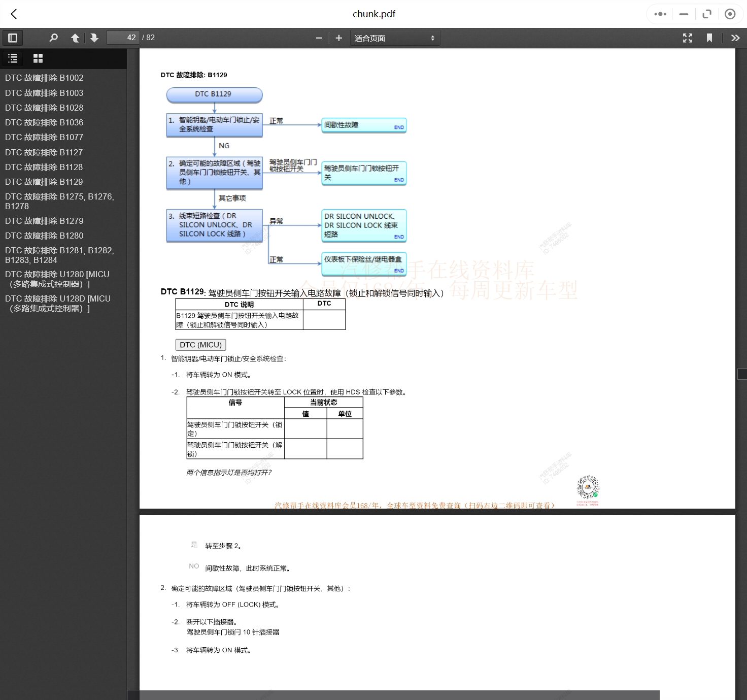Zoom out with the minus button
This screenshot has height=700, width=747.
point(319,38)
